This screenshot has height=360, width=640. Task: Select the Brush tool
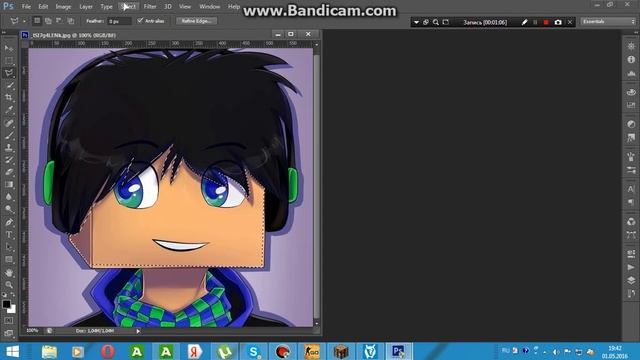point(9,135)
